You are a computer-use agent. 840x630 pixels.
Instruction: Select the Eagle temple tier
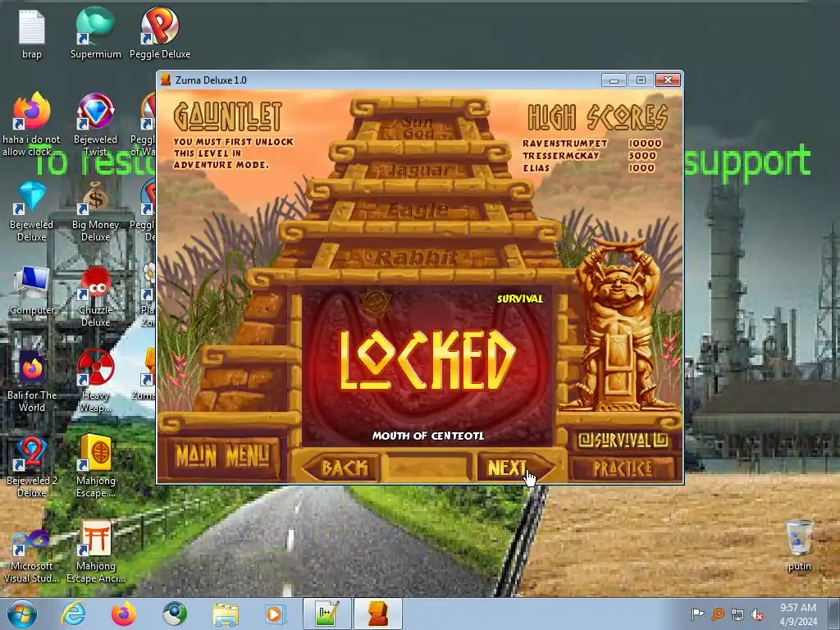(417, 211)
